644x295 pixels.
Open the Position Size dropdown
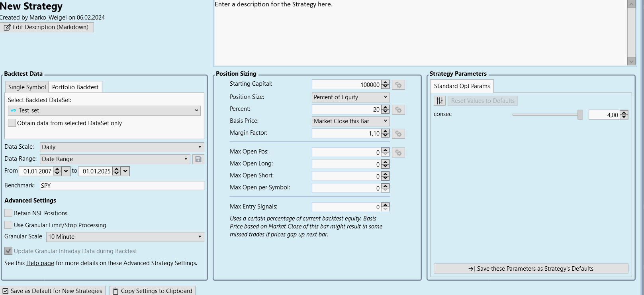click(350, 97)
